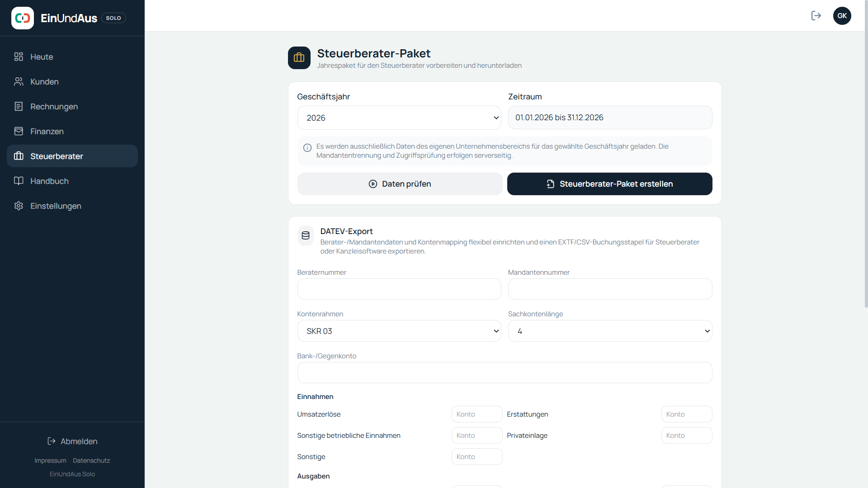Open Finanzen section
This screenshot has height=488, width=868.
click(x=72, y=131)
